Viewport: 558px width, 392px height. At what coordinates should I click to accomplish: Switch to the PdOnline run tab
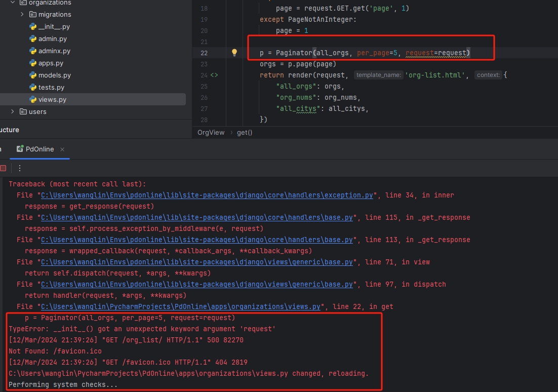(39, 149)
